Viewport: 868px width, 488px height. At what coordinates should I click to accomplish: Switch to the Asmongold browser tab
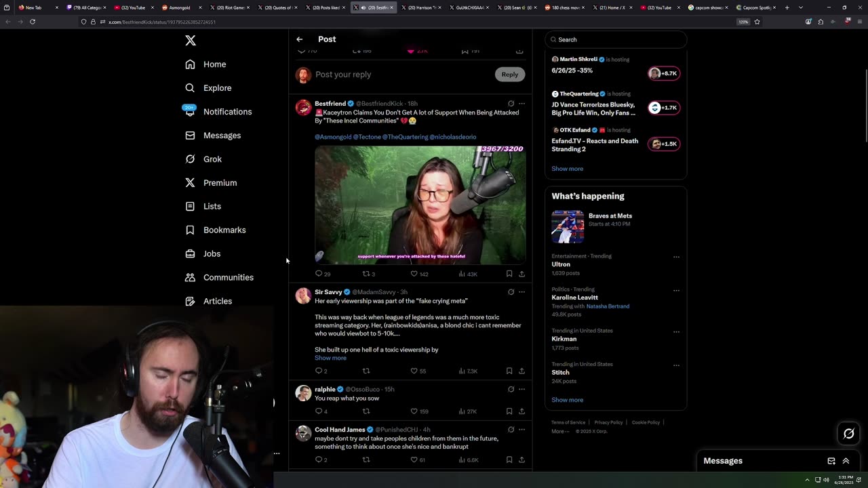click(x=180, y=7)
